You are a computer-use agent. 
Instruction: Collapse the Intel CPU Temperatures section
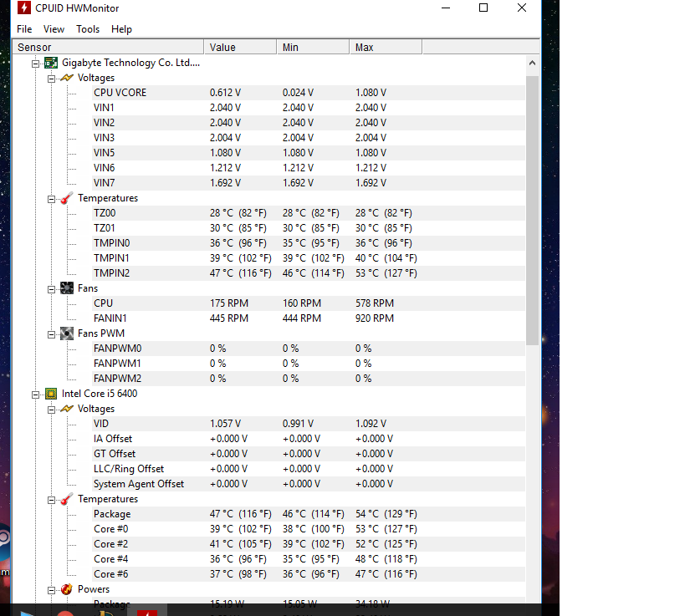[51, 500]
